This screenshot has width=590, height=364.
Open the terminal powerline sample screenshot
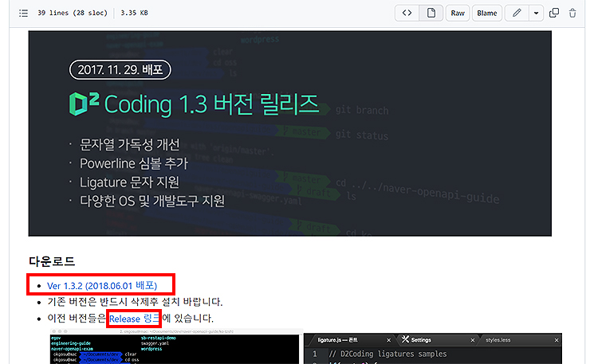176,346
